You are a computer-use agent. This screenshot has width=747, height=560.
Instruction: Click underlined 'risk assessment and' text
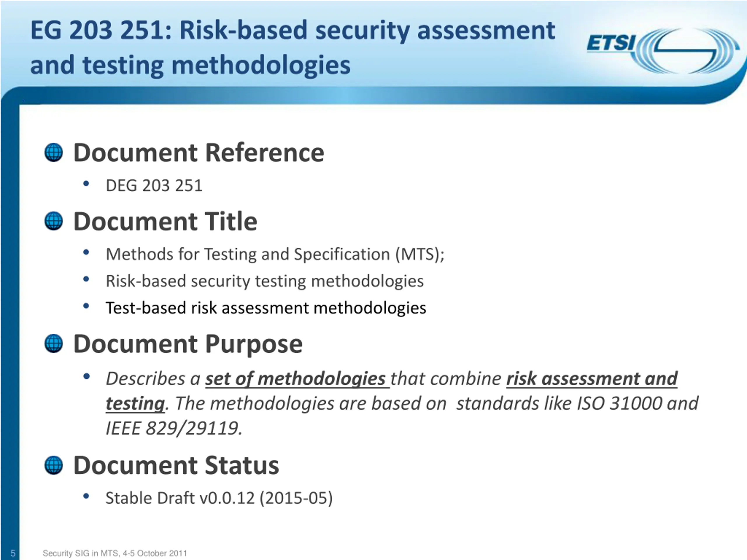tap(592, 379)
